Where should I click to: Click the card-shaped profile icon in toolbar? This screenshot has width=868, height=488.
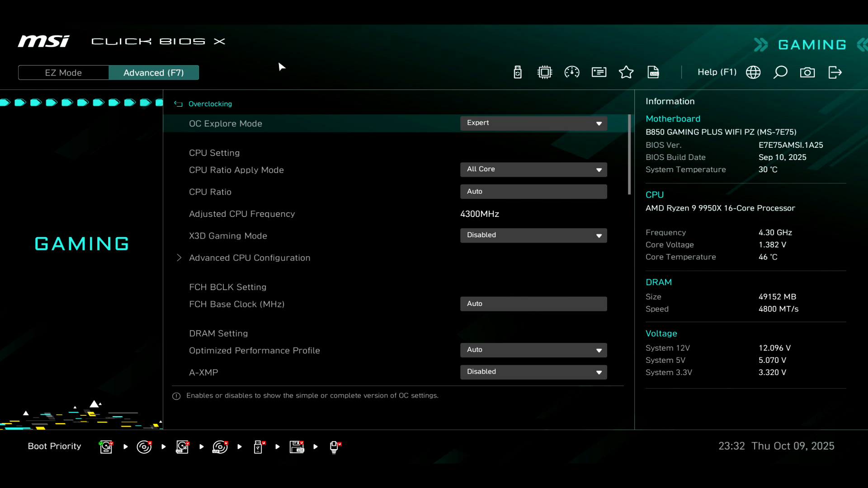[599, 72]
